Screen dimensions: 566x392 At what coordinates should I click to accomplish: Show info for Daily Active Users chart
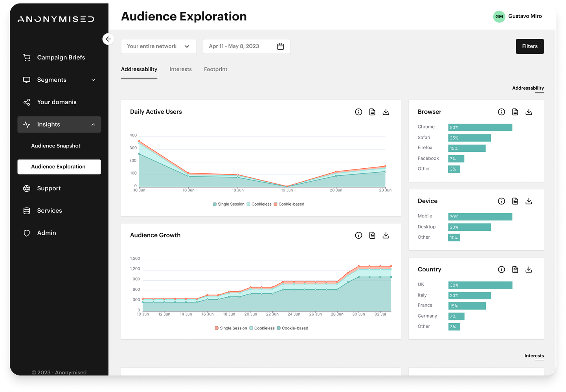pos(358,112)
